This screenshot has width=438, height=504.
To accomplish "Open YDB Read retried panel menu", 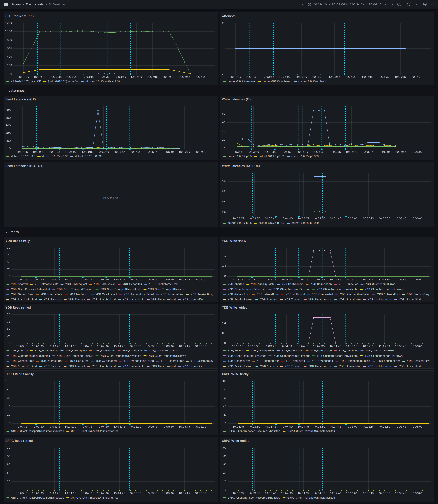I will pos(18,308).
